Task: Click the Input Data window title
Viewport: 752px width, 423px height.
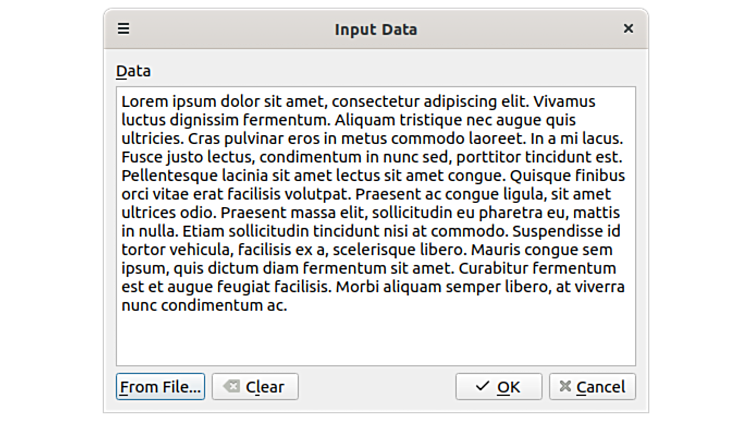Action: coord(375,29)
